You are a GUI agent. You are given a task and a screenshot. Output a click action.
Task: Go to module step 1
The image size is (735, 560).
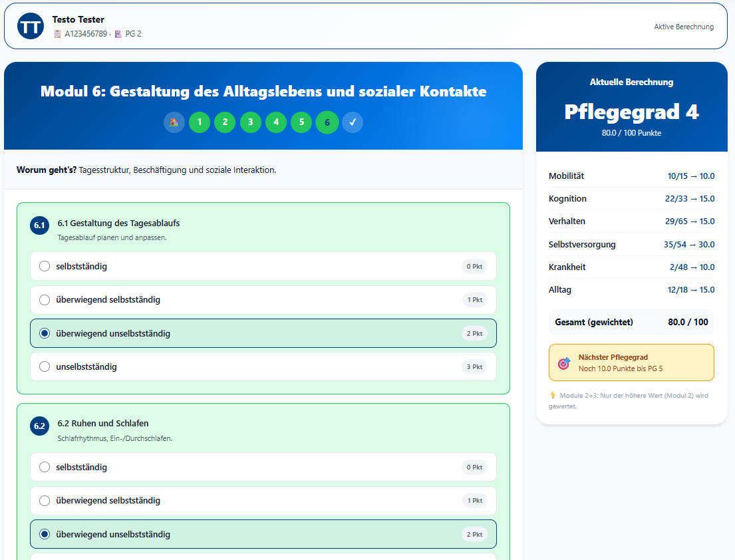(200, 122)
